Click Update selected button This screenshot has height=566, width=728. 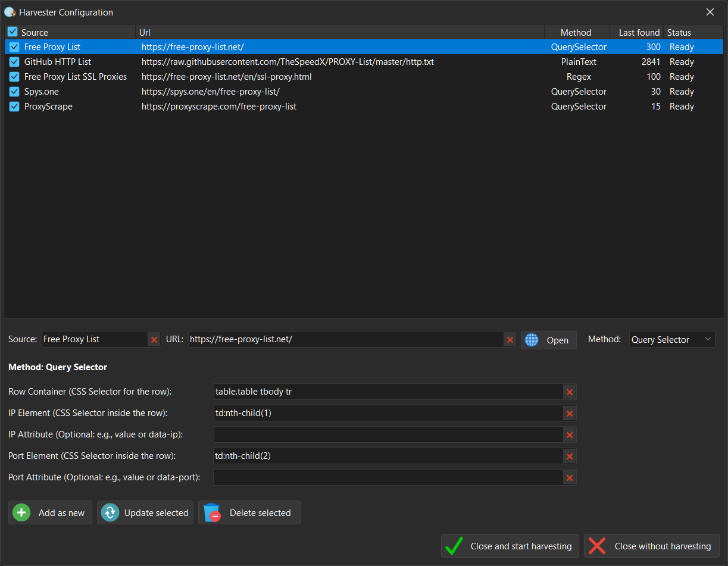(x=145, y=512)
